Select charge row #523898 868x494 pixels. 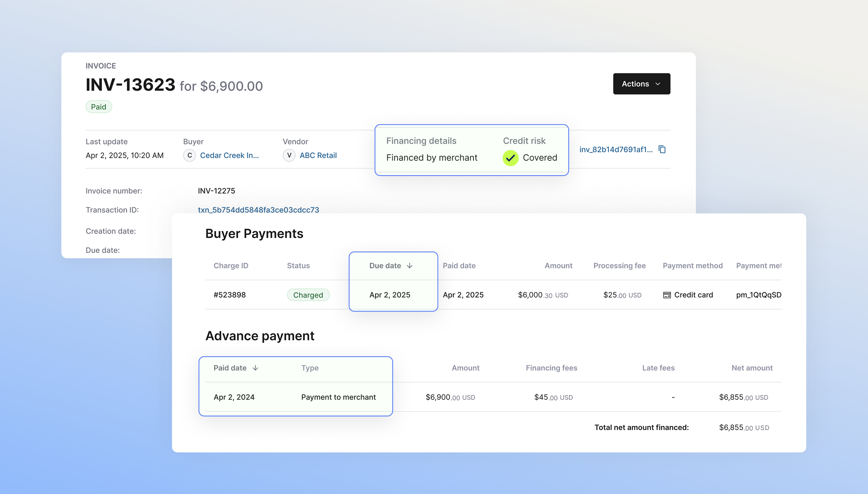tap(230, 295)
